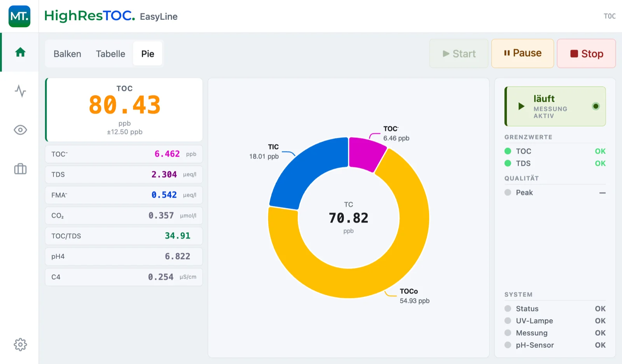Open the waveform activity sidebar icon
The image size is (622, 364).
(x=20, y=91)
